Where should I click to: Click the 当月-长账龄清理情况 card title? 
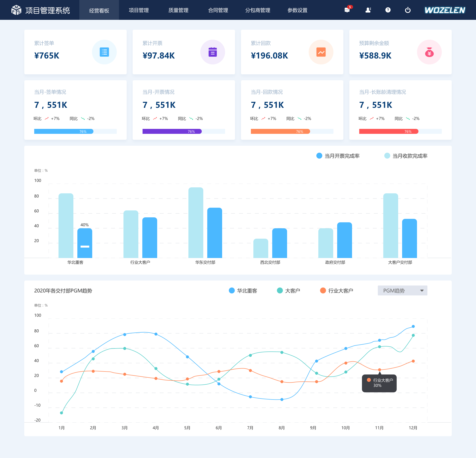(383, 92)
